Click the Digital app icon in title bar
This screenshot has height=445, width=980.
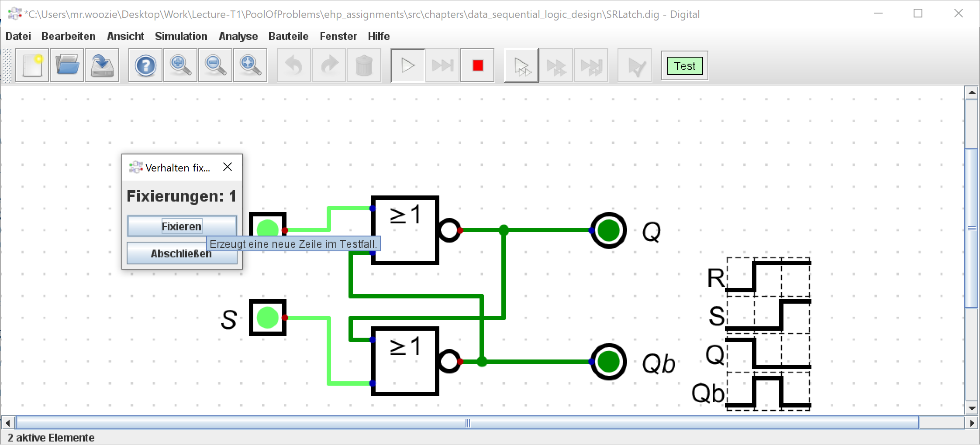coord(14,14)
